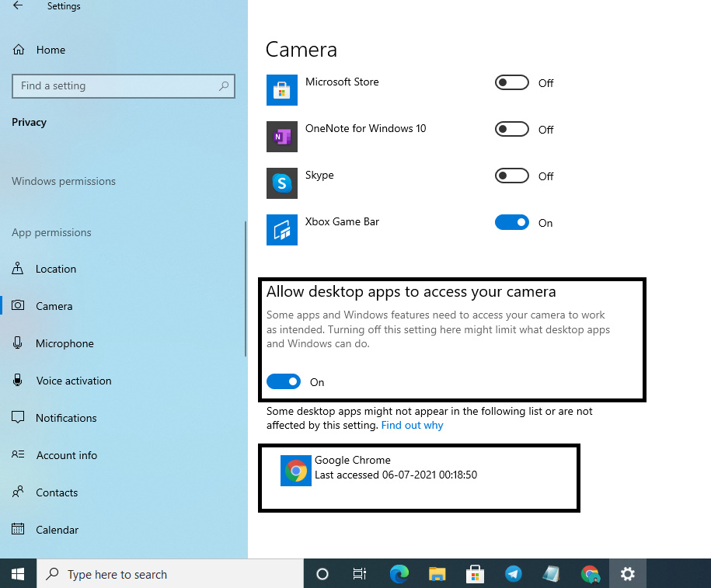The height and width of the screenshot is (588, 711).
Task: Click the Find a setting search box
Action: (123, 85)
